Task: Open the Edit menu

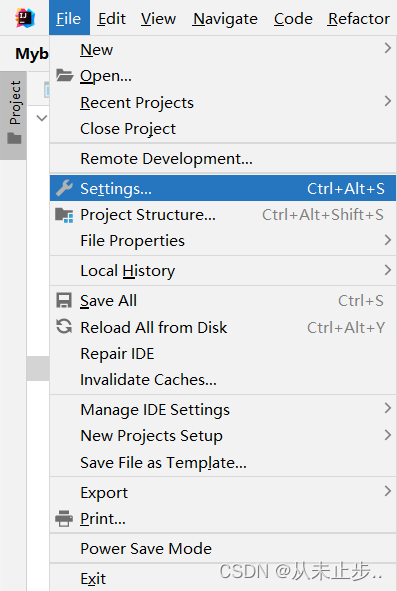Action: point(112,18)
